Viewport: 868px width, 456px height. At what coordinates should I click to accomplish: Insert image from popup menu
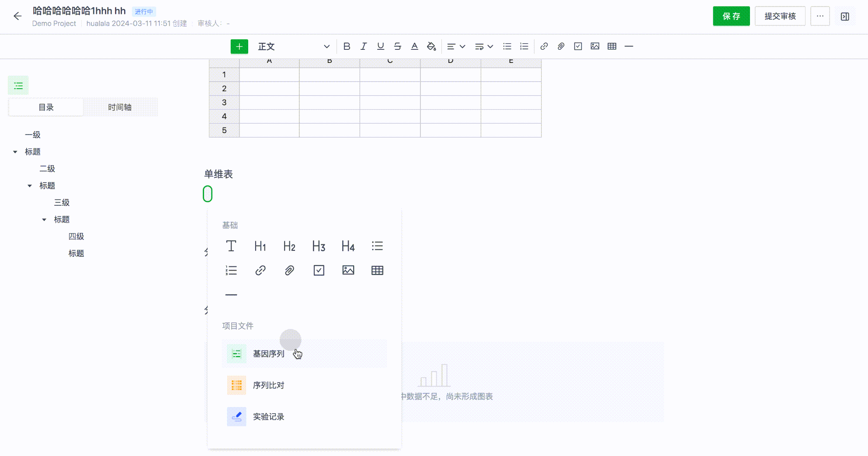(348, 270)
